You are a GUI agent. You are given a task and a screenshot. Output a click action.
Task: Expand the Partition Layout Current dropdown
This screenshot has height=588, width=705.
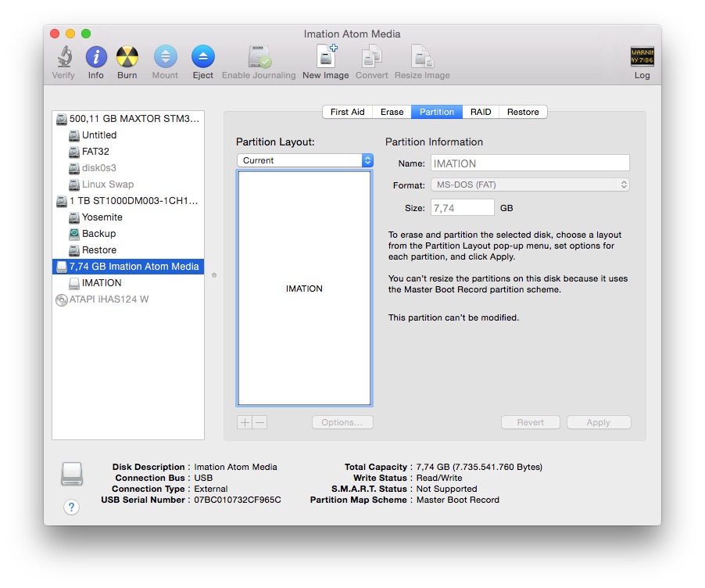(305, 160)
